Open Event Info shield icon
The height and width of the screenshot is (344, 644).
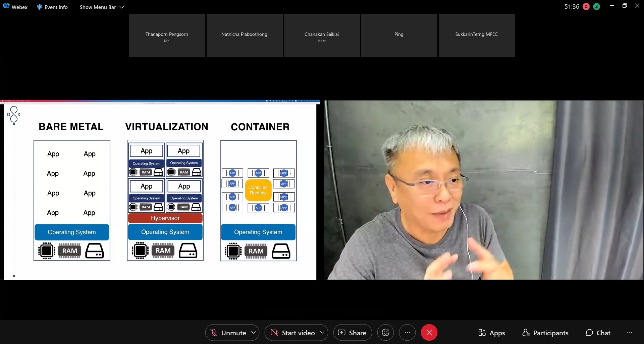(x=40, y=7)
